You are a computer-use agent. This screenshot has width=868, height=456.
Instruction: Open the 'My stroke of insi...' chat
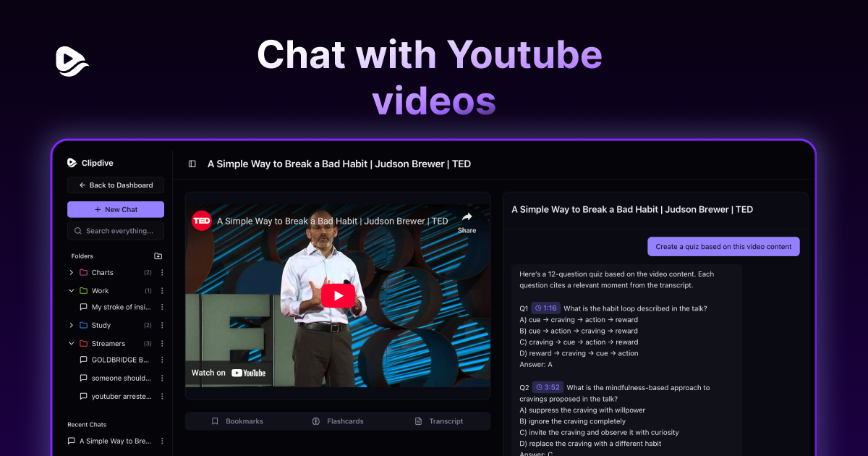116,308
